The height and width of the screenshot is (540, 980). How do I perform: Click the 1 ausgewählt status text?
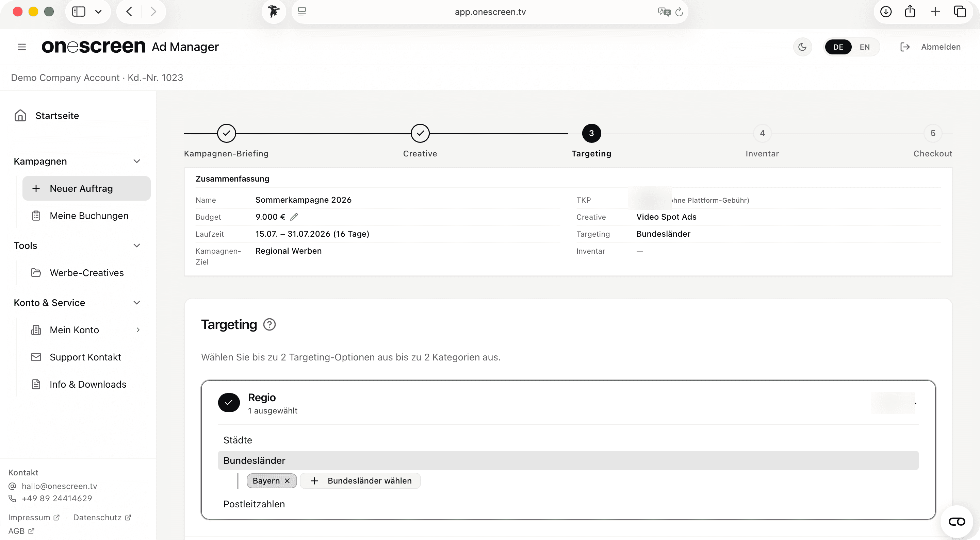coord(272,411)
